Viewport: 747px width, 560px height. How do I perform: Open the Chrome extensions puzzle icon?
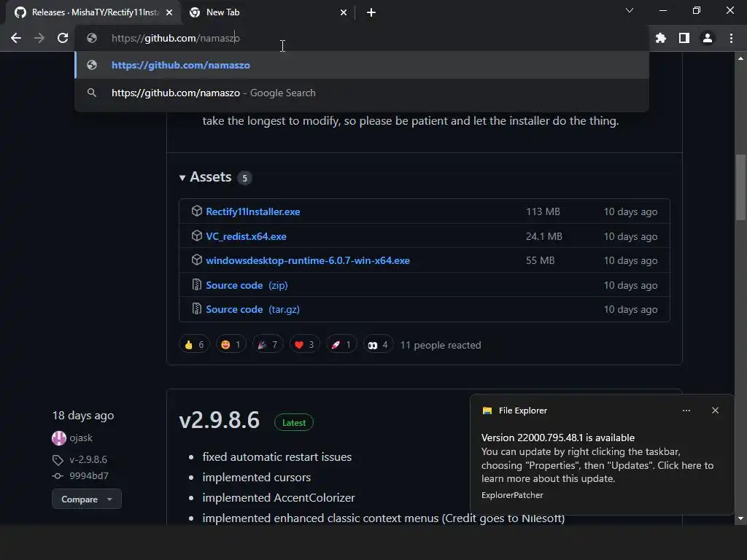[x=661, y=38]
